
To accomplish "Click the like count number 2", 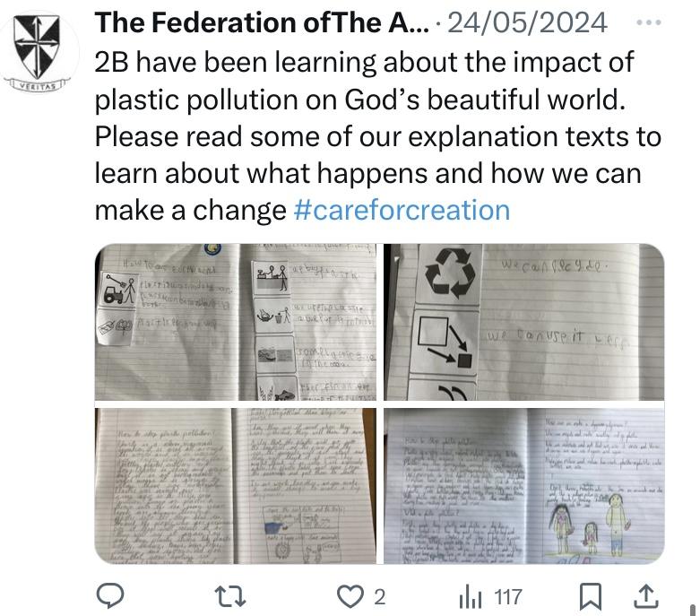I will (x=379, y=597).
